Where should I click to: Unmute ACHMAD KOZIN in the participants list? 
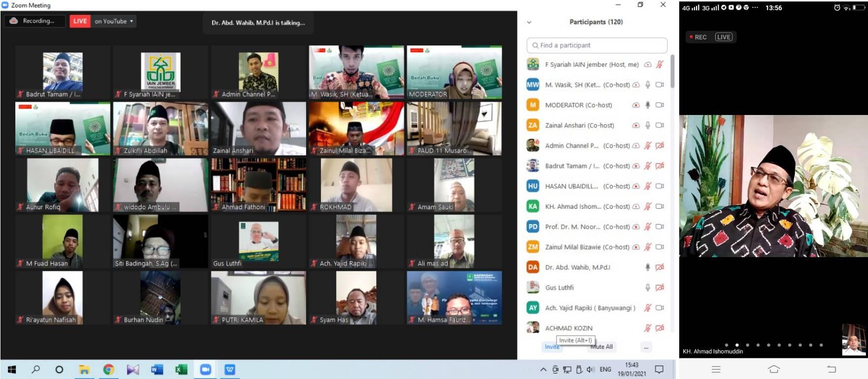pyautogui.click(x=648, y=328)
